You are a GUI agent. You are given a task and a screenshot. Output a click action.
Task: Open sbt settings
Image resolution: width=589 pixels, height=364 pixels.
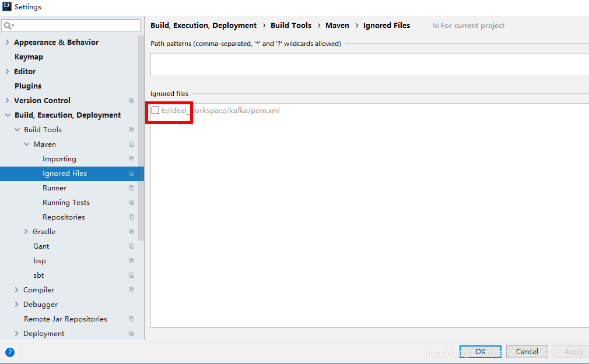(38, 275)
